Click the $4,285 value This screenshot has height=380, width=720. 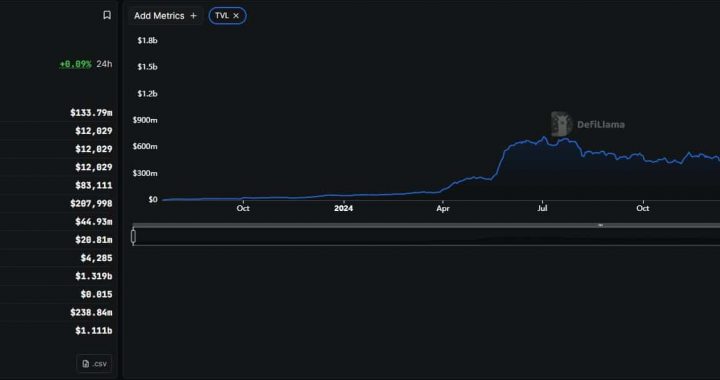(96, 258)
